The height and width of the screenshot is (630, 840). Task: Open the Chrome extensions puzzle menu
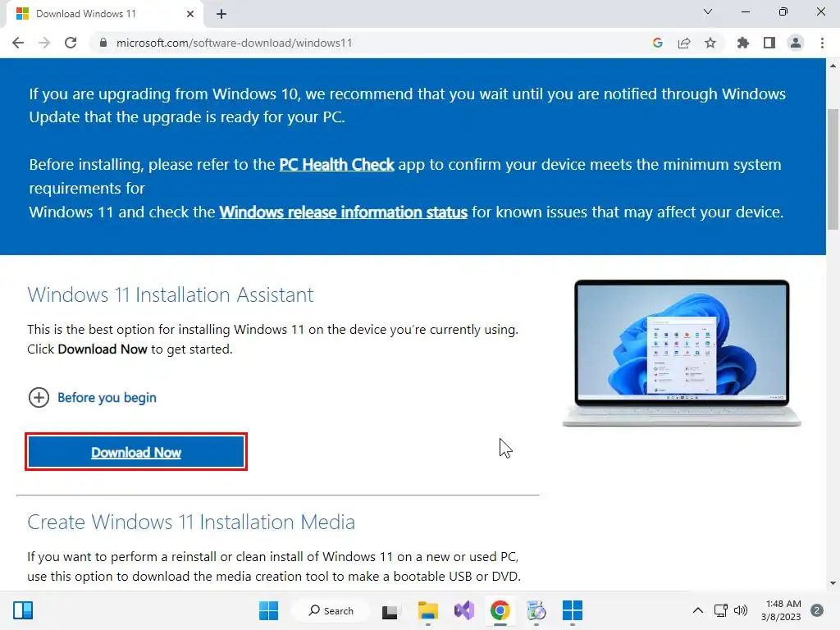[x=743, y=43]
